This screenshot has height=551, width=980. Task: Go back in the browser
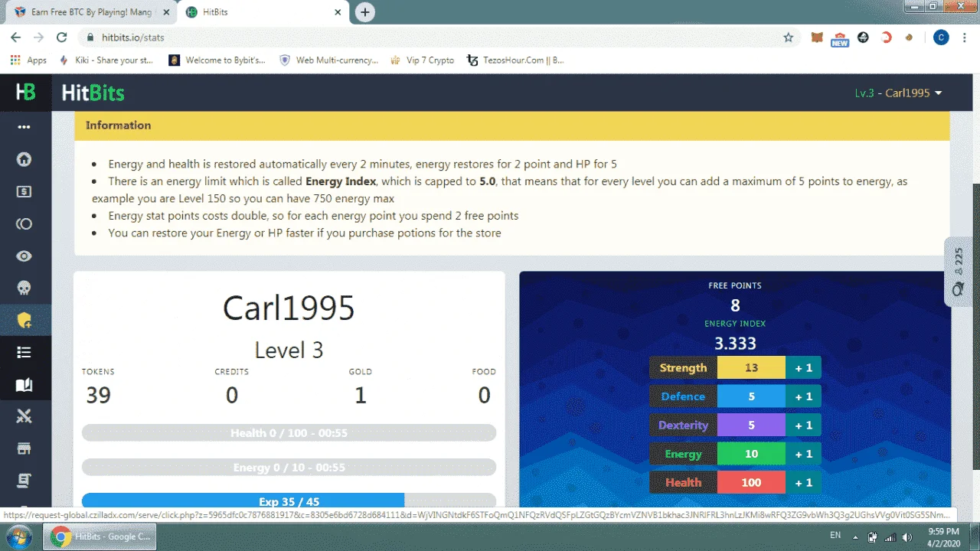pyautogui.click(x=15, y=37)
